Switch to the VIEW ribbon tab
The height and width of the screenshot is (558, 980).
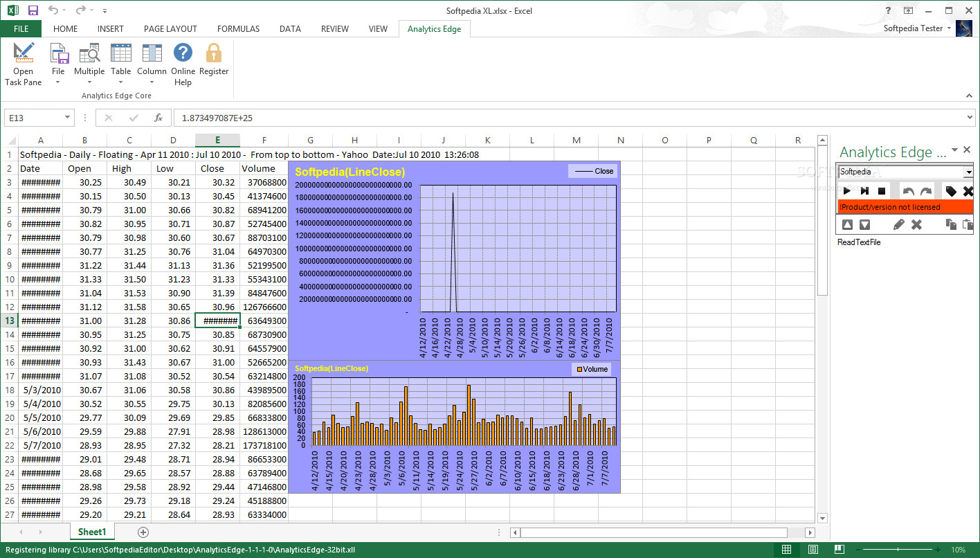(378, 29)
